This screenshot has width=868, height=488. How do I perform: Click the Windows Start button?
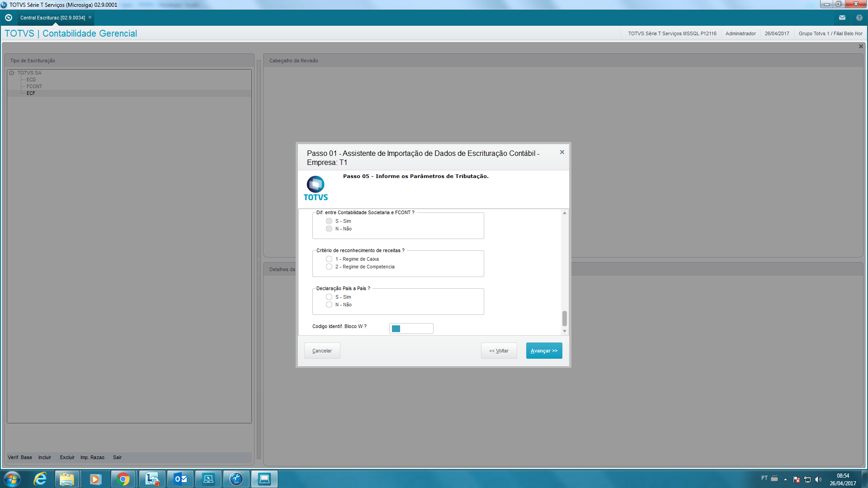click(x=12, y=479)
